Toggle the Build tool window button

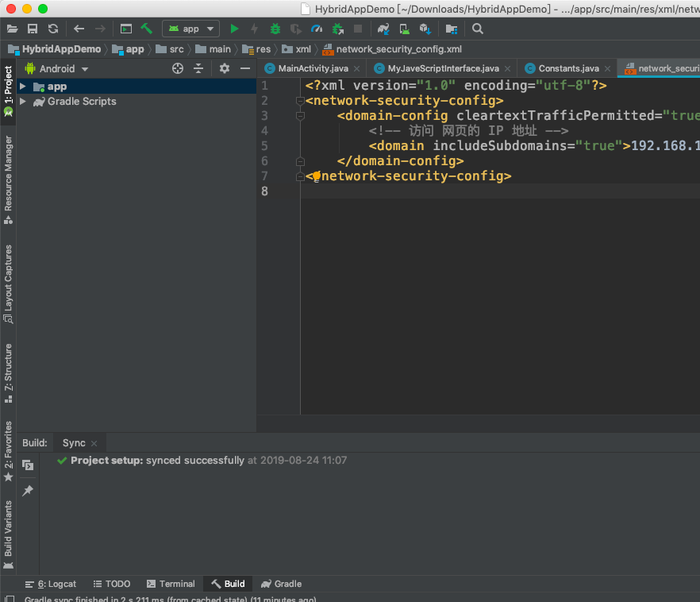pyautogui.click(x=228, y=584)
